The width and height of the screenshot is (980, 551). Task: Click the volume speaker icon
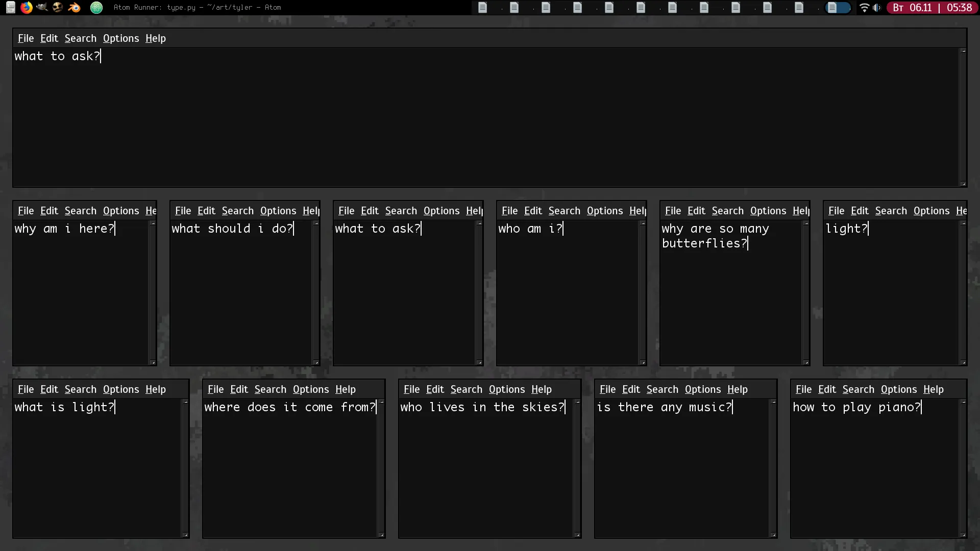pyautogui.click(x=877, y=8)
